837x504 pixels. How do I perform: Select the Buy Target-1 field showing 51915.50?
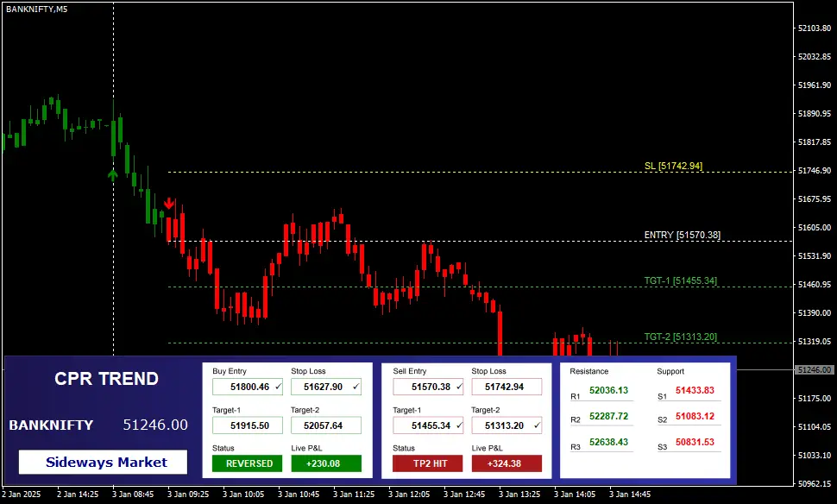pyautogui.click(x=248, y=425)
